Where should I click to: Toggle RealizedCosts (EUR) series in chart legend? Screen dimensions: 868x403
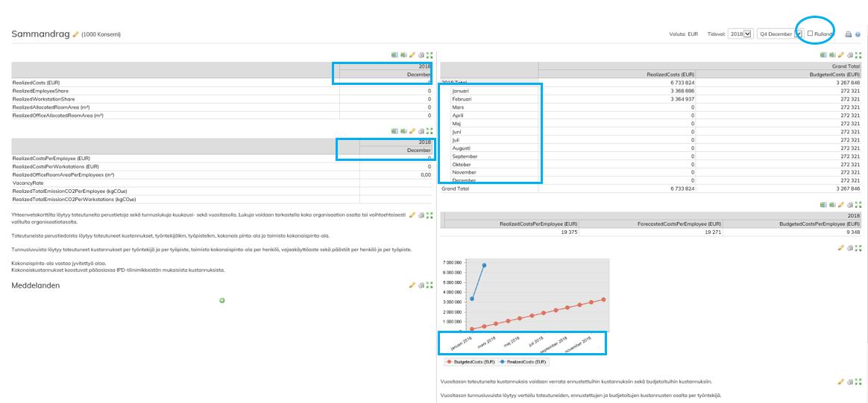tap(525, 362)
